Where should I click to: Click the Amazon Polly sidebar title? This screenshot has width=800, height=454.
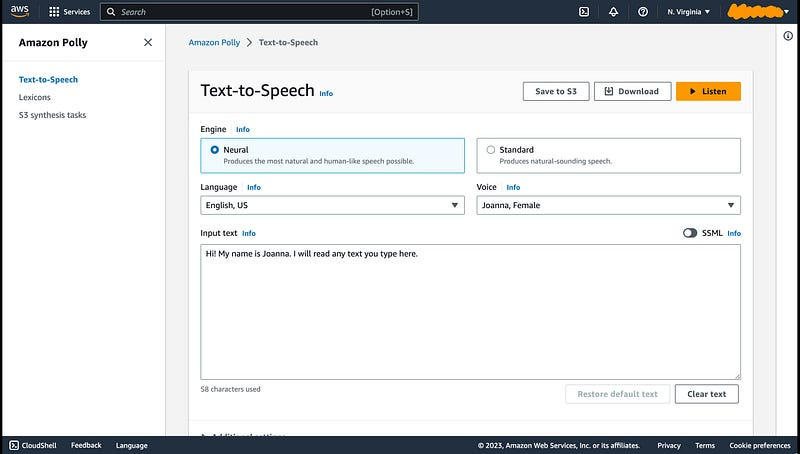pyautogui.click(x=53, y=42)
